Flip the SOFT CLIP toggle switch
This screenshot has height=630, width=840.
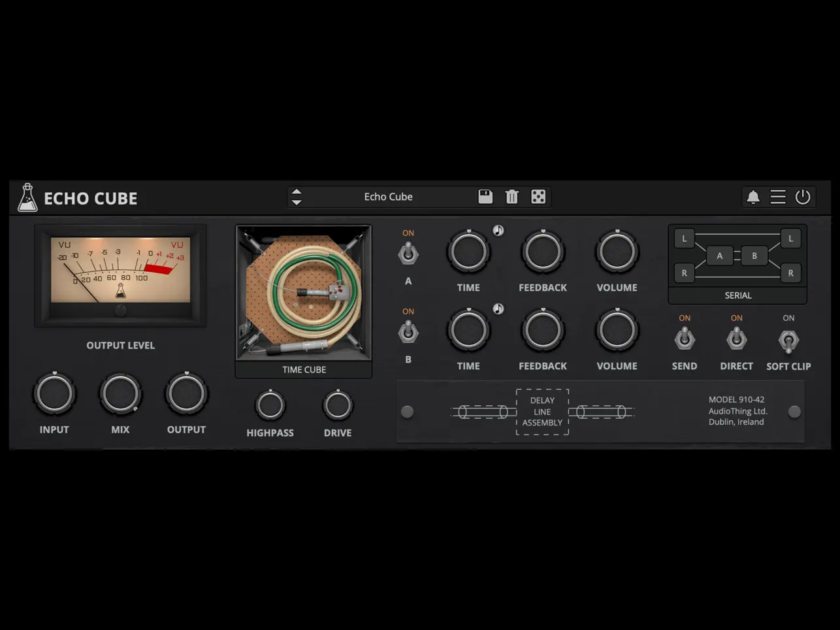click(x=788, y=340)
